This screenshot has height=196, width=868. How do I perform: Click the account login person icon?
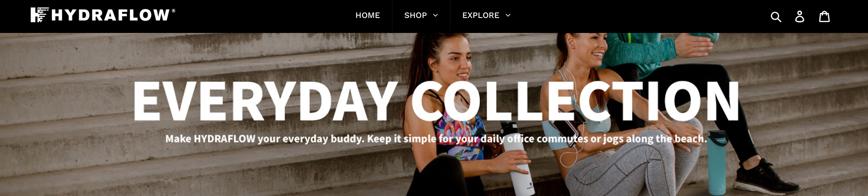tap(800, 17)
